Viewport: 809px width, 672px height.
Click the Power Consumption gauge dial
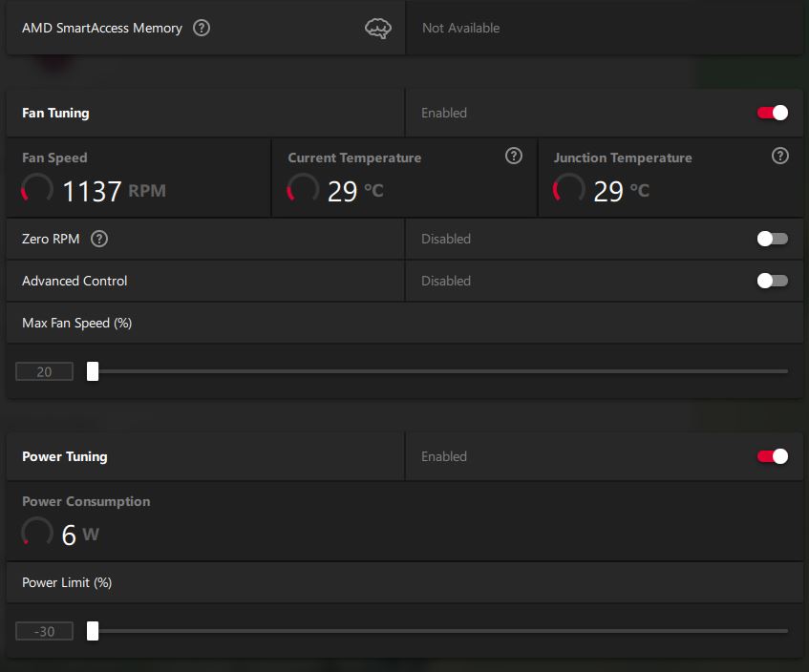tap(37, 532)
